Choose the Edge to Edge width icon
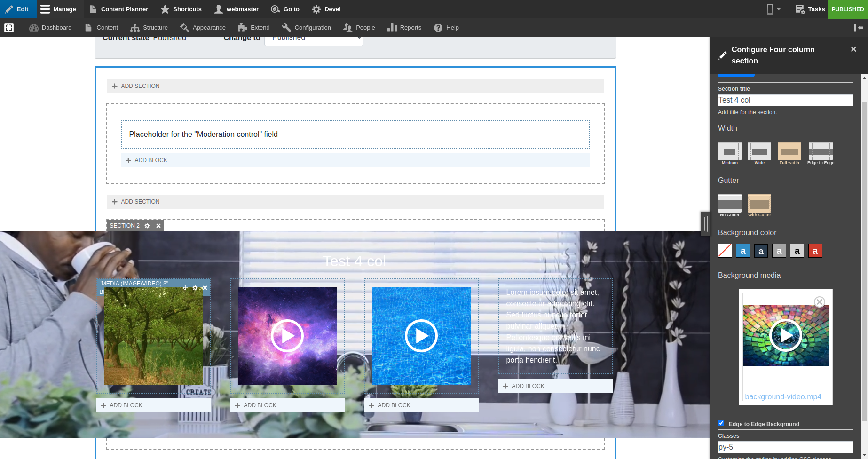Image resolution: width=868 pixels, height=459 pixels. [821, 152]
